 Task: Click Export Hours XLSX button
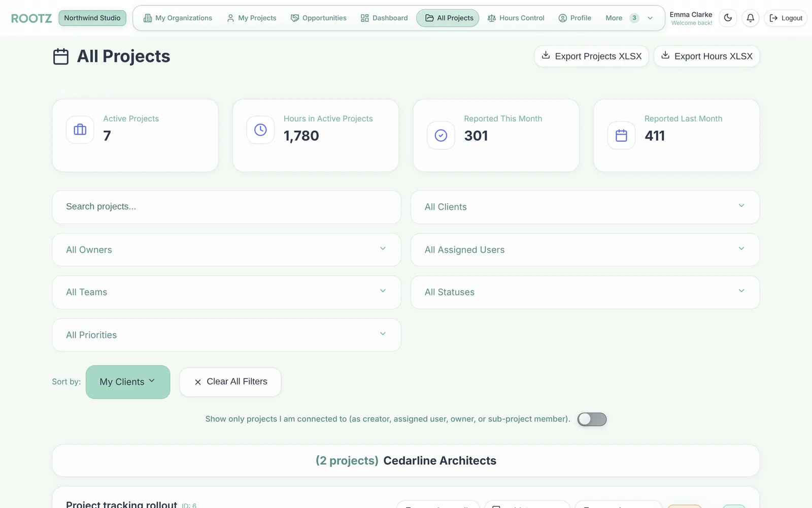point(706,56)
